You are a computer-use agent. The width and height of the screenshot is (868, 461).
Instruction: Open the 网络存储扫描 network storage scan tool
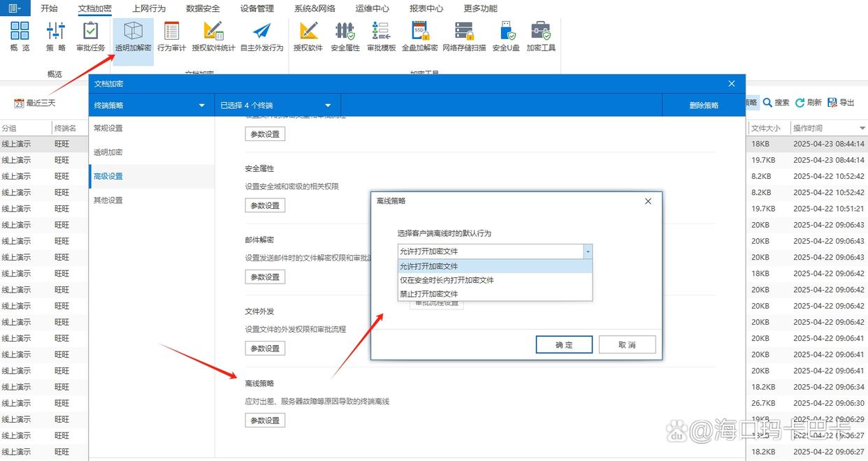point(463,35)
